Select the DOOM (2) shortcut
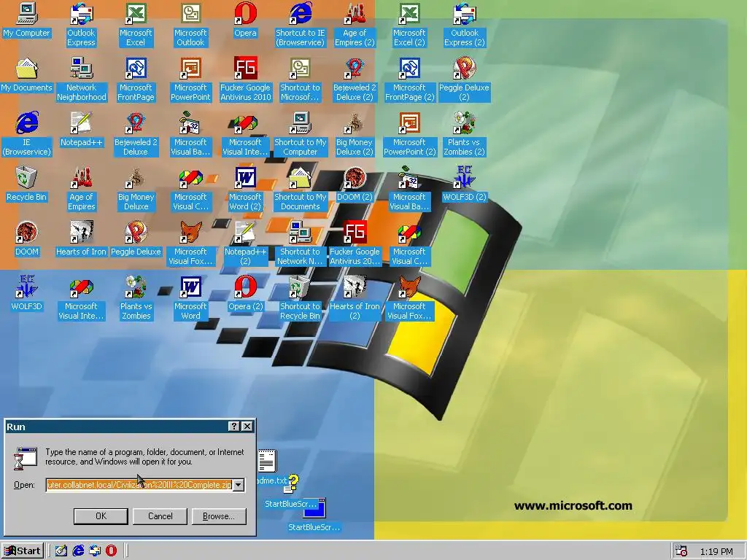 point(355,186)
